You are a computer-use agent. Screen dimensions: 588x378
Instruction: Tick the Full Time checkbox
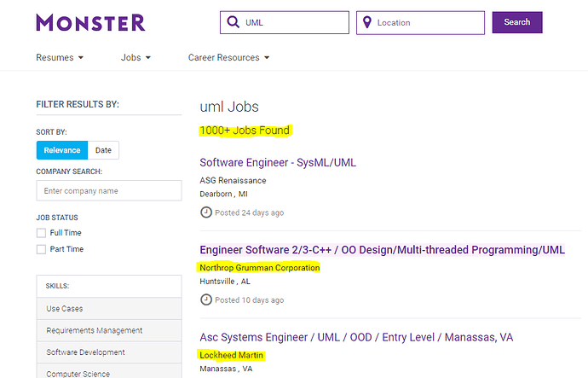pyautogui.click(x=41, y=233)
